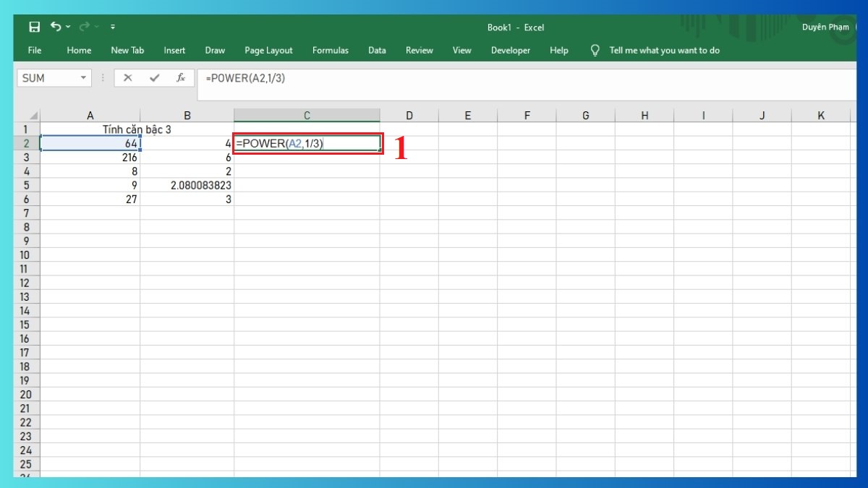868x488 pixels.
Task: Click the Tell me lightbulb icon
Action: [x=595, y=51]
